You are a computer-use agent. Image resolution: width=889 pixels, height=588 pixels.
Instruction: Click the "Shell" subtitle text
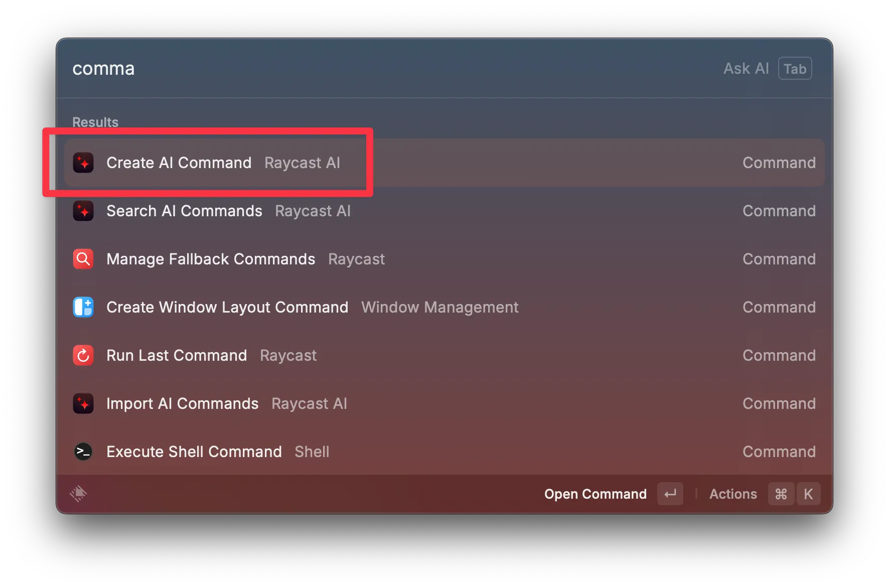[x=312, y=452]
